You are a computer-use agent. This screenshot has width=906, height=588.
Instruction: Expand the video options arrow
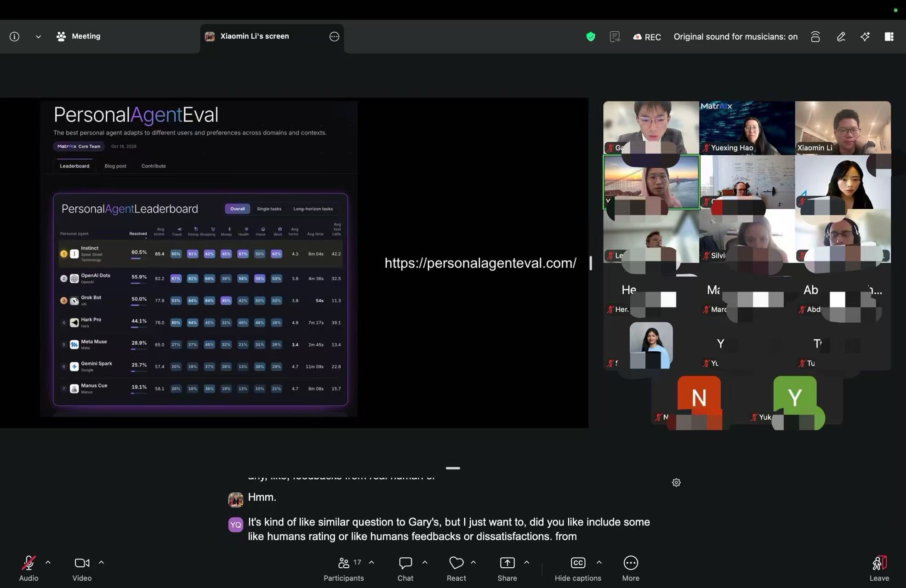coord(101,562)
